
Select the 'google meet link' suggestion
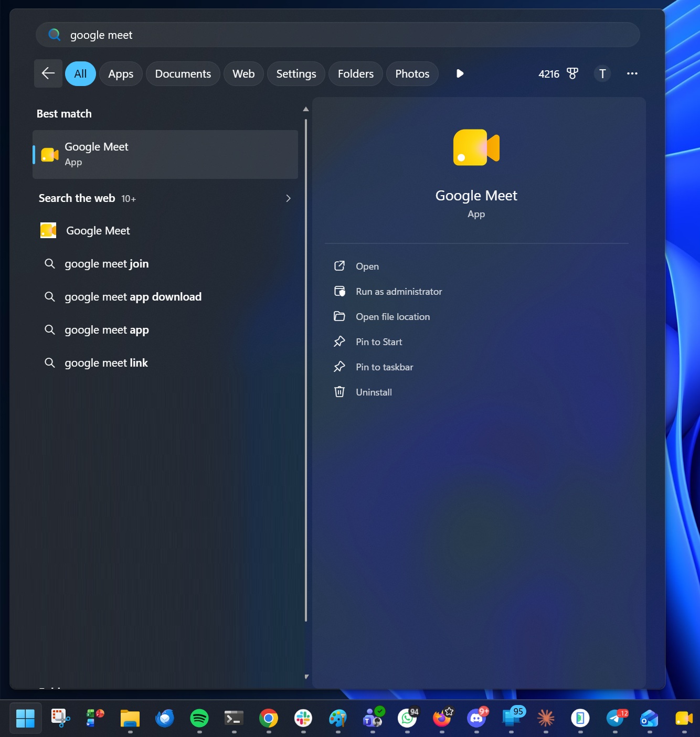pyautogui.click(x=165, y=362)
